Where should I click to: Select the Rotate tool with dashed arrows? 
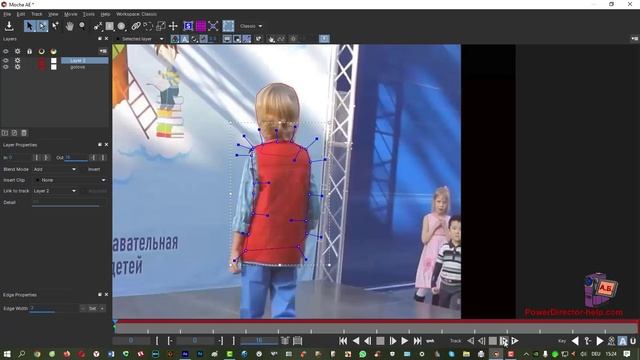[148, 26]
